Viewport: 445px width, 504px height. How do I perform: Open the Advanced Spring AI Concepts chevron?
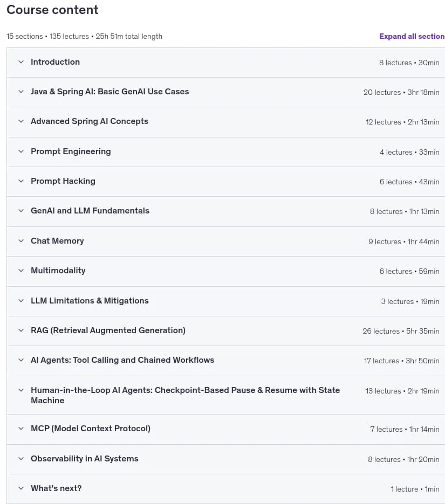point(21,121)
